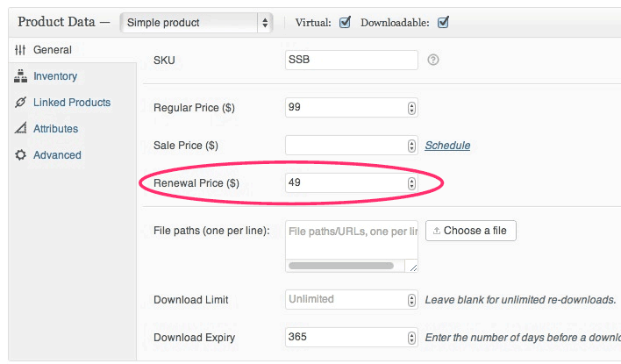Click the Advanced gear icon
Image resolution: width=621 pixels, height=364 pixels.
(20, 155)
